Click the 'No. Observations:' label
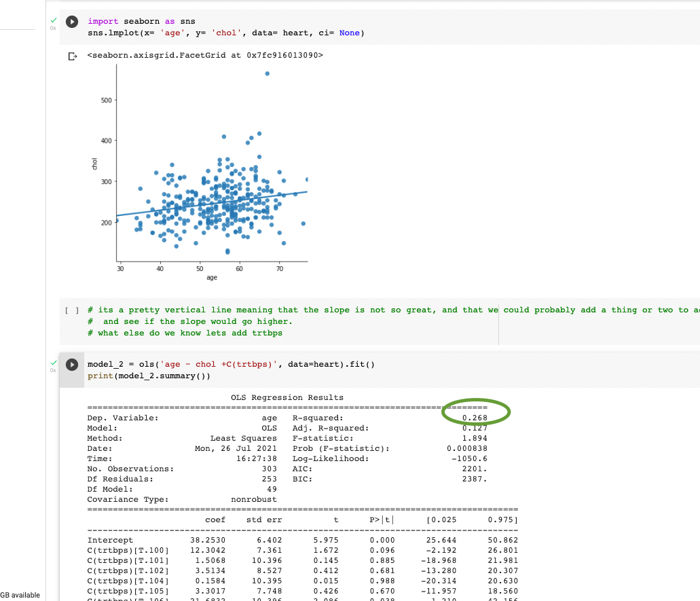Screen dimensions: 700x601 [x=130, y=469]
